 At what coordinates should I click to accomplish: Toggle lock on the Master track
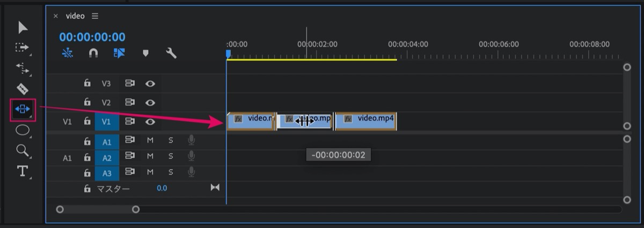pyautogui.click(x=87, y=188)
